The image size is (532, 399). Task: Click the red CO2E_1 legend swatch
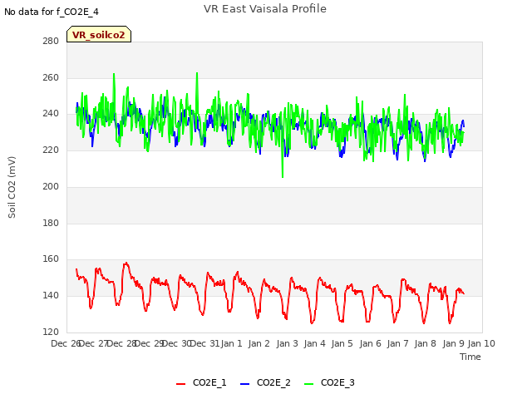click(x=181, y=384)
